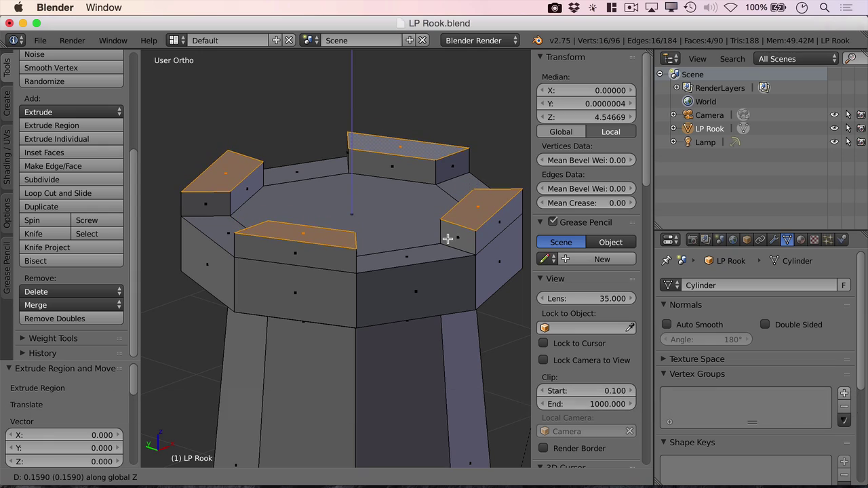This screenshot has height=488, width=868.
Task: Toggle visibility of Camera in the outliner
Action: (834, 115)
